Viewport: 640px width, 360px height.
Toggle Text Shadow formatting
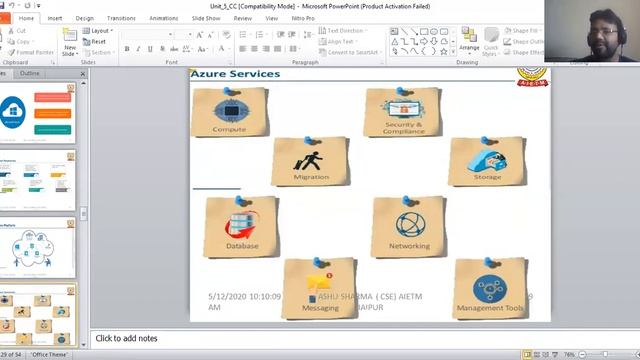pyautogui.click(x=162, y=49)
